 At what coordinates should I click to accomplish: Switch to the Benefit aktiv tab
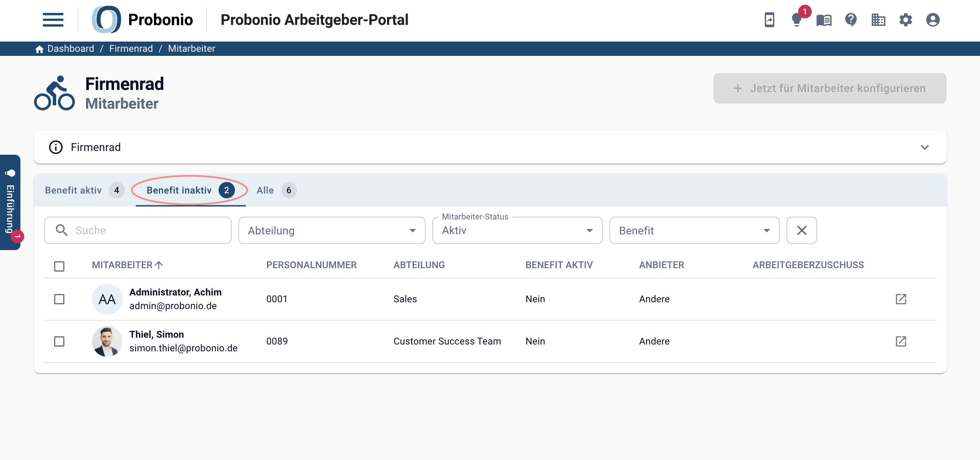(84, 190)
